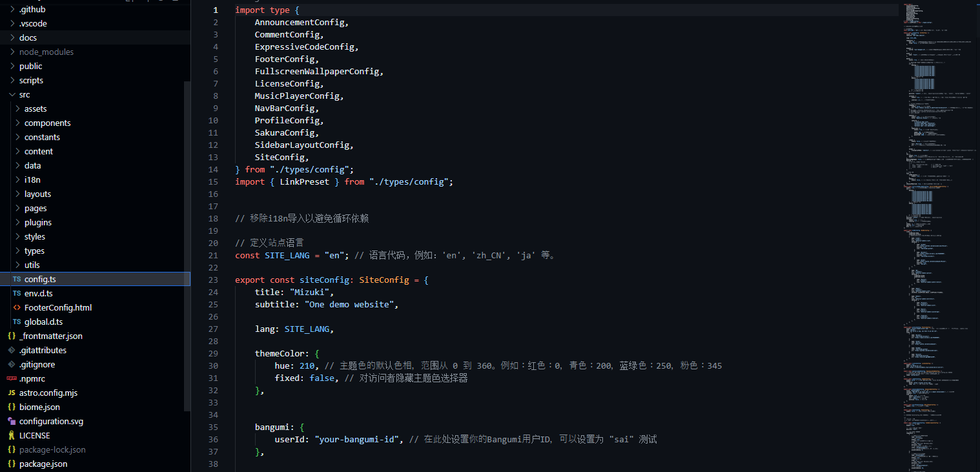Open the env.d.ts file

(x=38, y=293)
